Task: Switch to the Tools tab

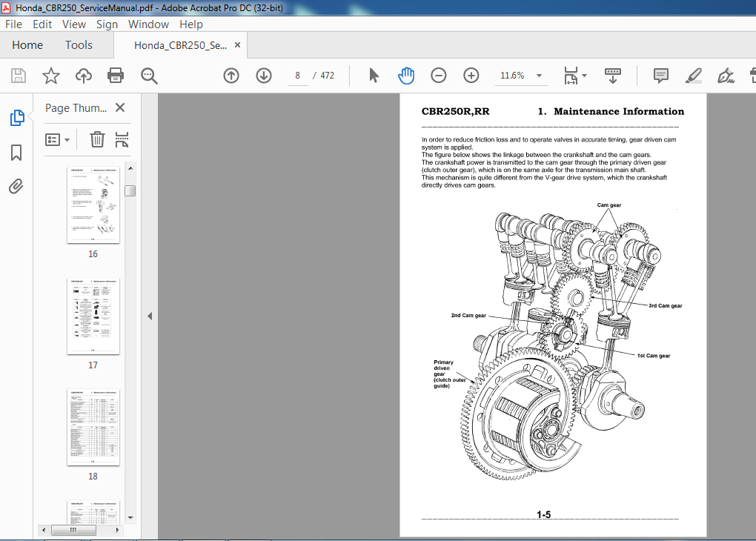Action: coord(79,45)
